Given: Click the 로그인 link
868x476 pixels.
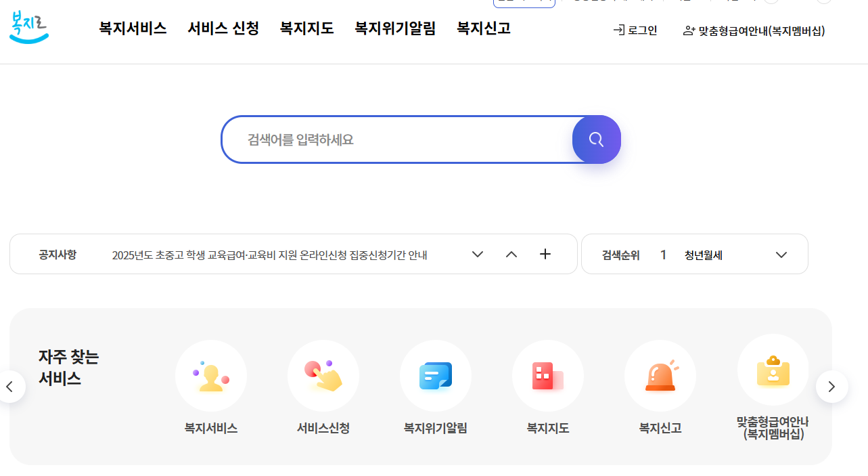Looking at the screenshot, I should point(635,30).
